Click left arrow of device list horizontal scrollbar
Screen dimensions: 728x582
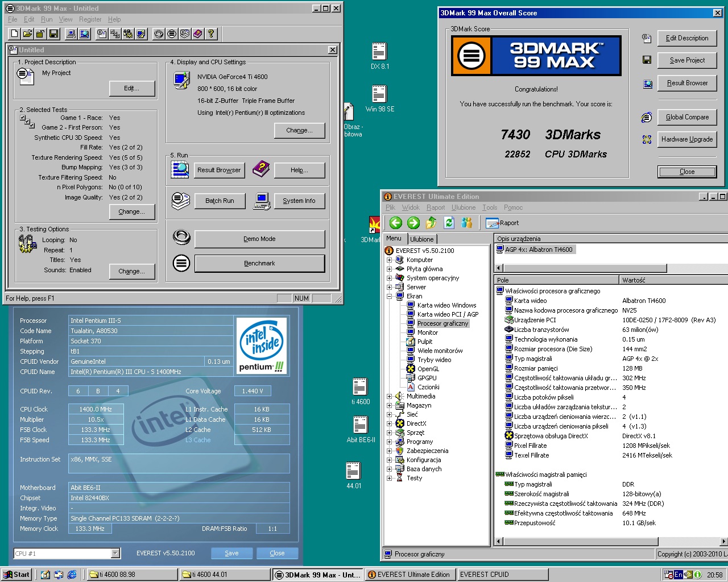(x=499, y=268)
